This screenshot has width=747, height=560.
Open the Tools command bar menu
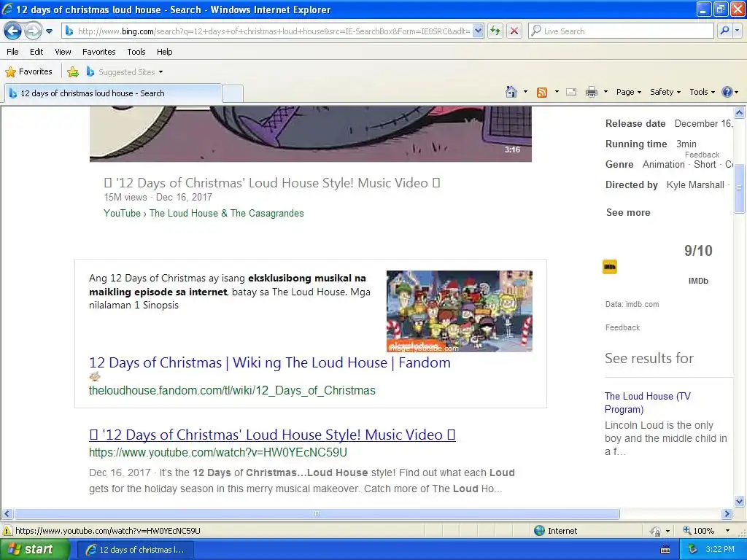coord(702,92)
